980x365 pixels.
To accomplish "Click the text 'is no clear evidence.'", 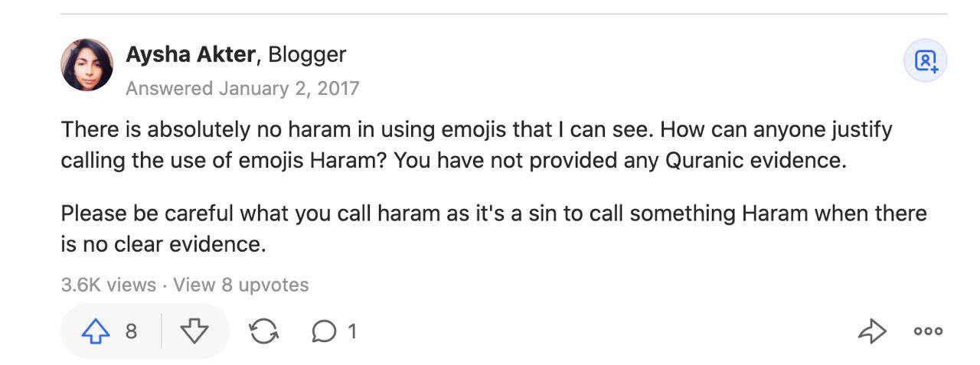I will point(163,245).
